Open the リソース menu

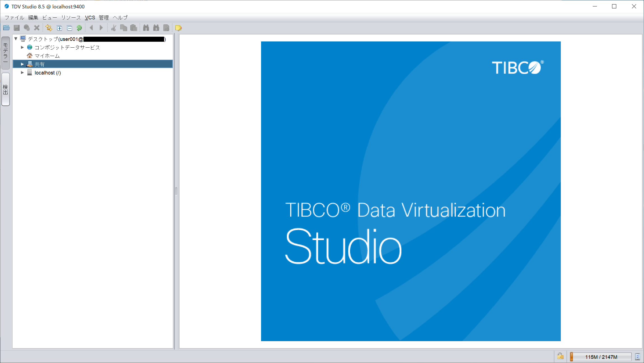click(x=71, y=17)
